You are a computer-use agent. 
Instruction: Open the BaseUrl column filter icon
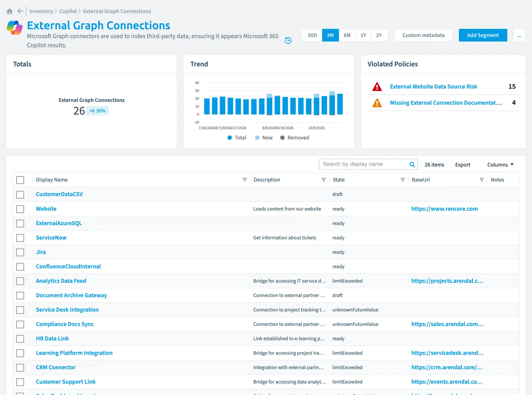(x=481, y=180)
